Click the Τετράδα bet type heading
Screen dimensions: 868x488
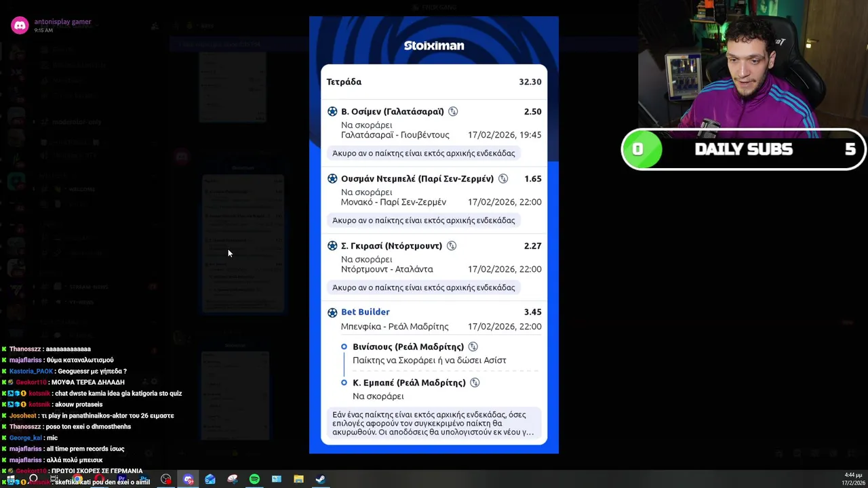point(344,82)
